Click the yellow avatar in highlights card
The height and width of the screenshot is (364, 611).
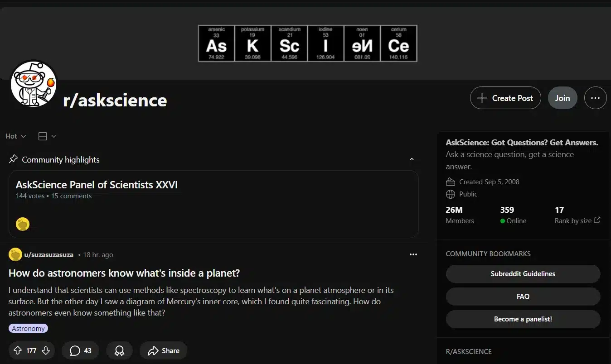click(23, 224)
